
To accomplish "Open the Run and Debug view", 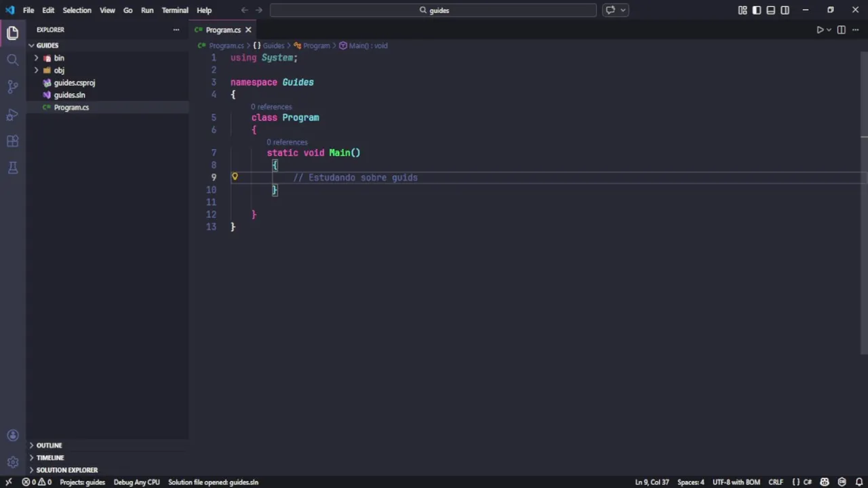I will pos(12,114).
